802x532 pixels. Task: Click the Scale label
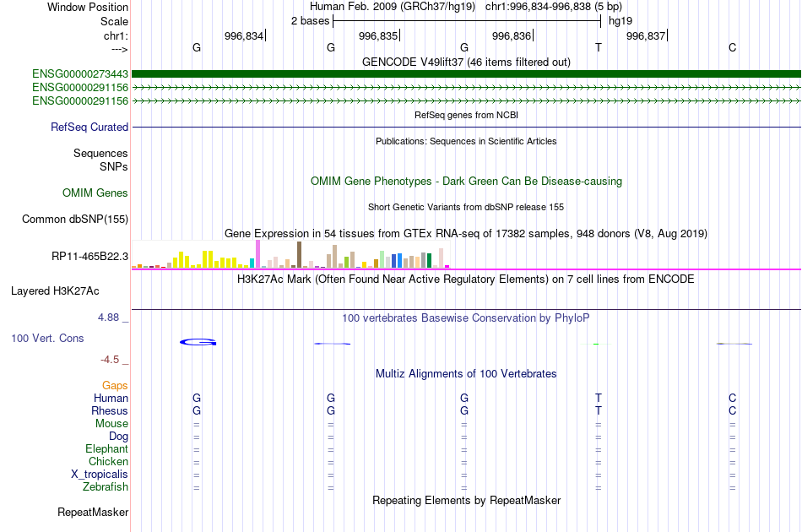tap(115, 21)
